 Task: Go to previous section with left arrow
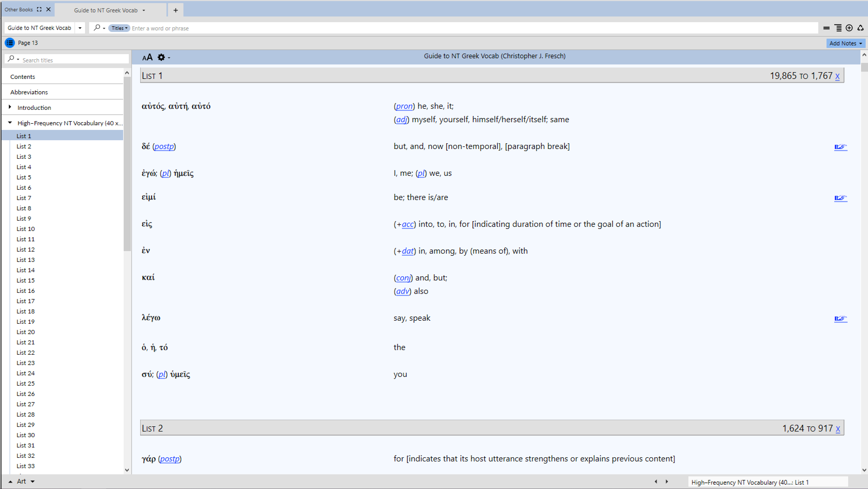click(656, 482)
